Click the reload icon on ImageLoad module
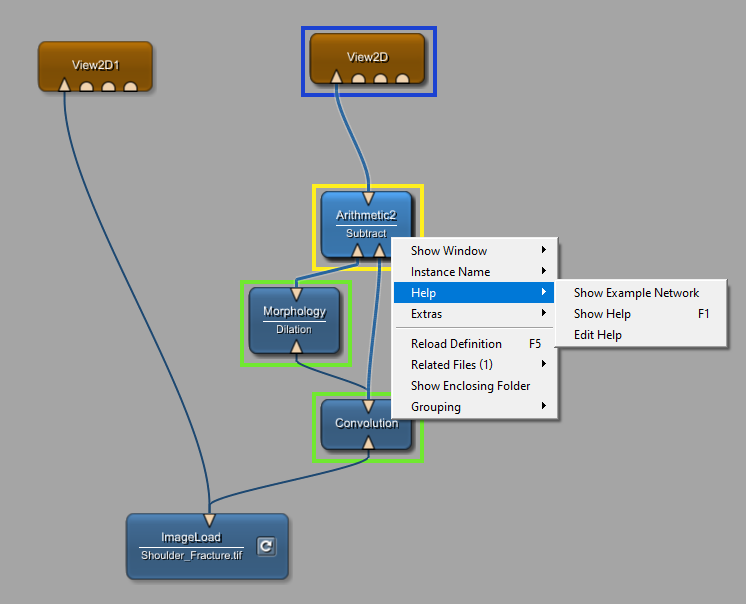This screenshot has height=604, width=746. (266, 546)
